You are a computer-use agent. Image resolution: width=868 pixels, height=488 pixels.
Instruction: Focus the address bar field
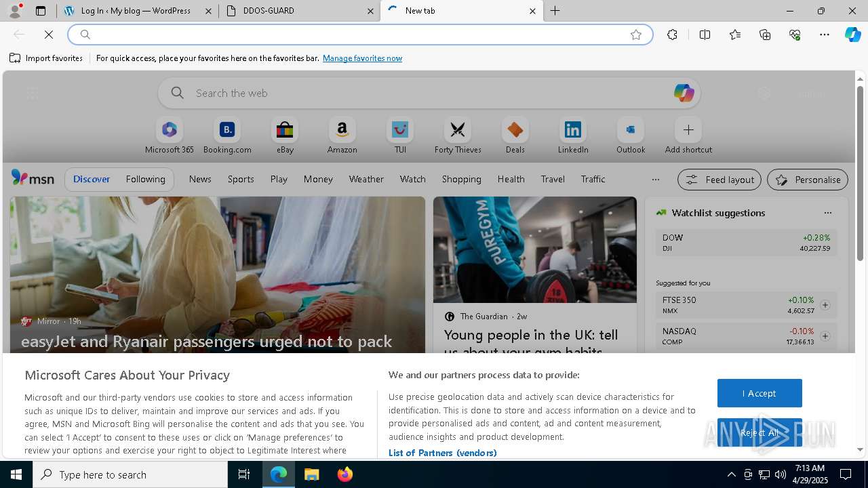359,35
